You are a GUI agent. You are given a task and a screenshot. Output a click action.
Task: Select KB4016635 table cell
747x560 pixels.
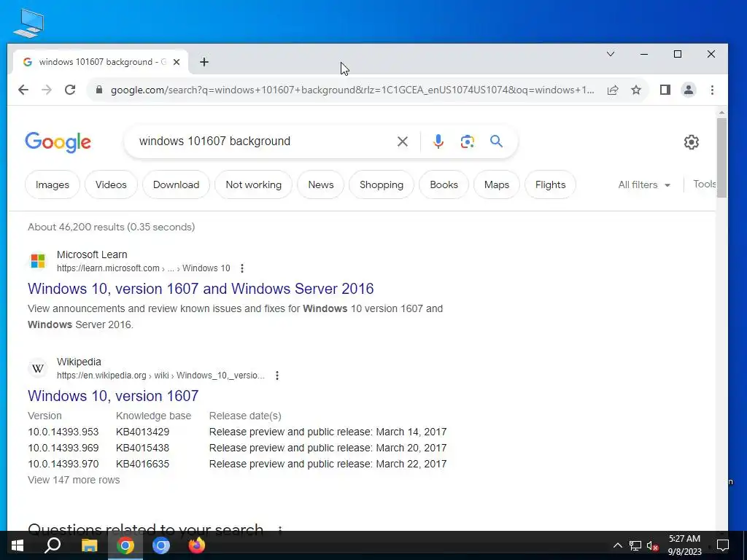142,464
